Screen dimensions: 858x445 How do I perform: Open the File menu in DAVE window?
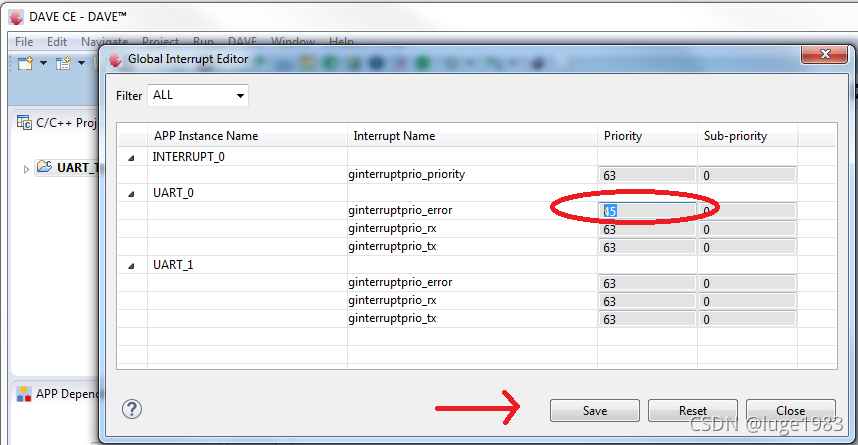[x=24, y=42]
